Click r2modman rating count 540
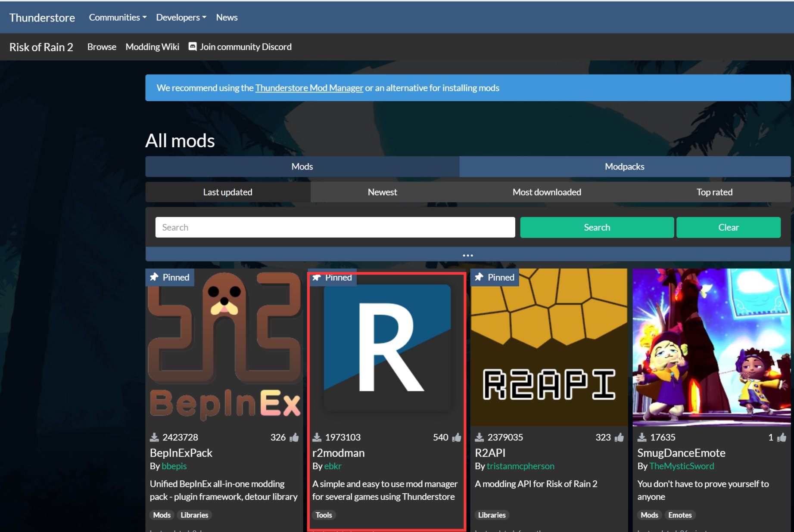The height and width of the screenshot is (532, 794). click(x=441, y=437)
